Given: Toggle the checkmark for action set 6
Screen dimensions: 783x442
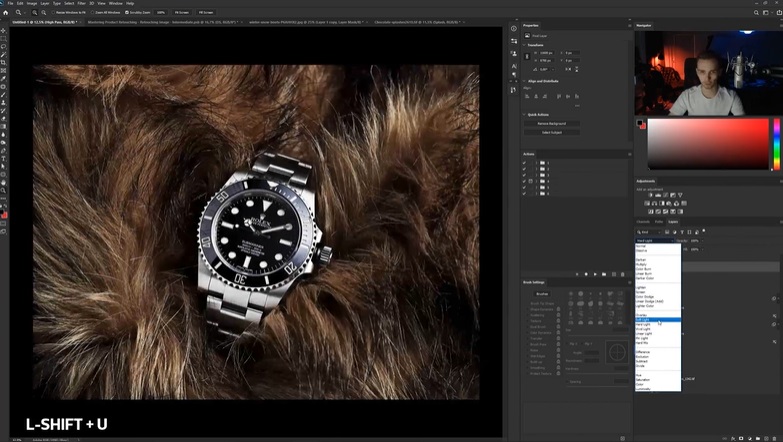Looking at the screenshot, I should [x=524, y=193].
